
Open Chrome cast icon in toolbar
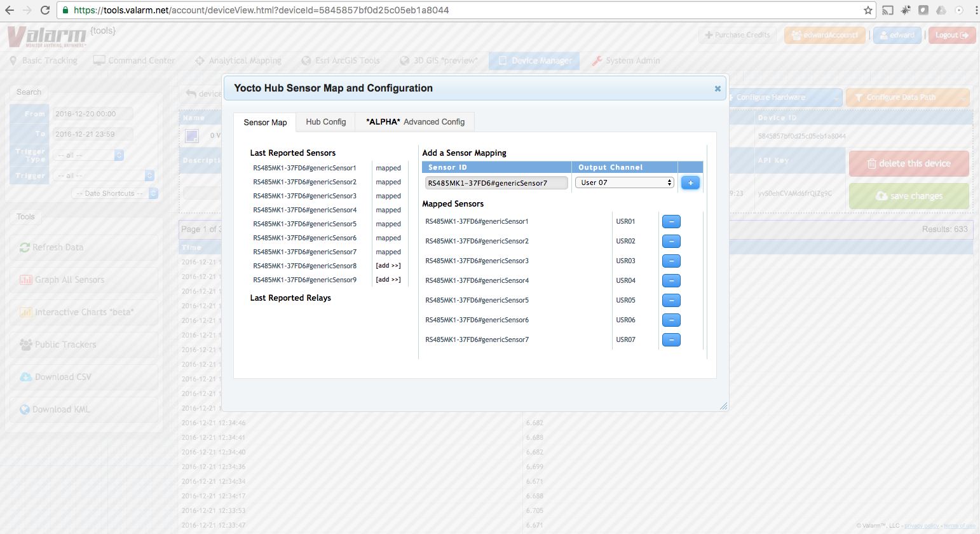[x=888, y=10]
